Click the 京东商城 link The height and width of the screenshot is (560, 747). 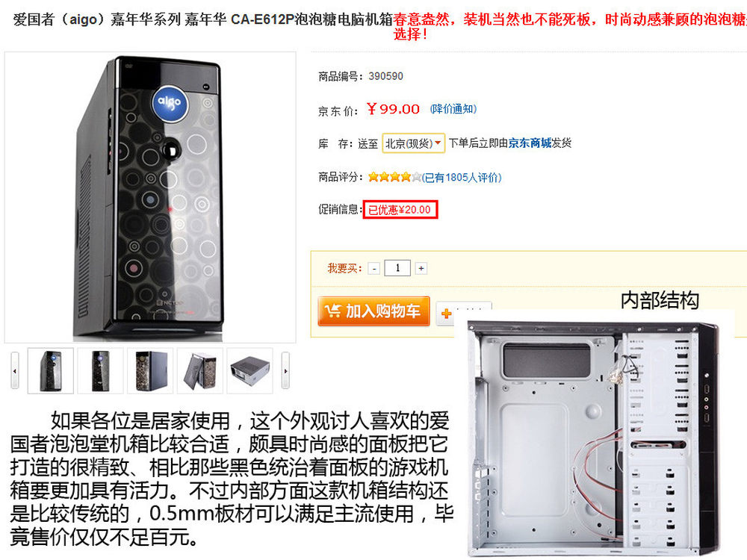point(530,143)
